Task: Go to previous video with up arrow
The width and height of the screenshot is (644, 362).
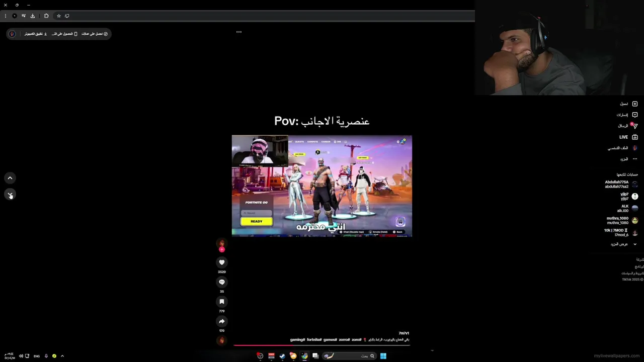Action: [10, 178]
